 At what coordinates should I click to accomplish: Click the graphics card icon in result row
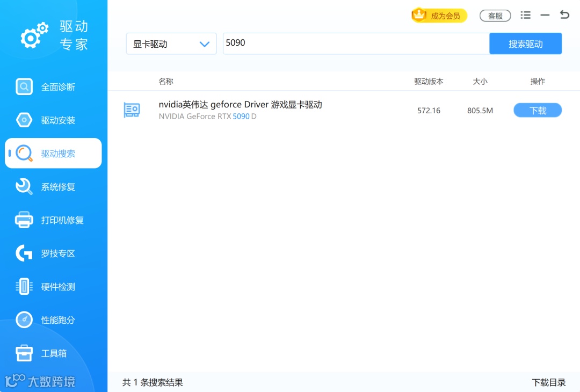tap(132, 110)
